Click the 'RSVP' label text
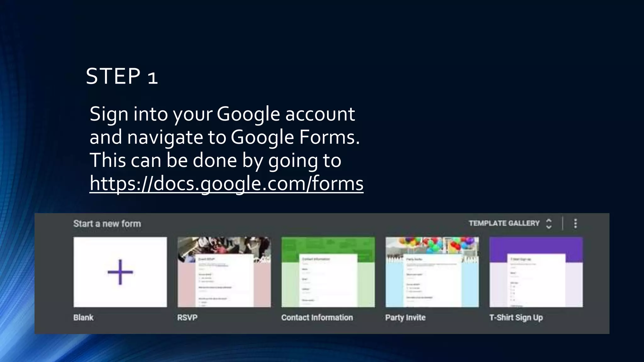The width and height of the screenshot is (644, 362). (x=187, y=317)
